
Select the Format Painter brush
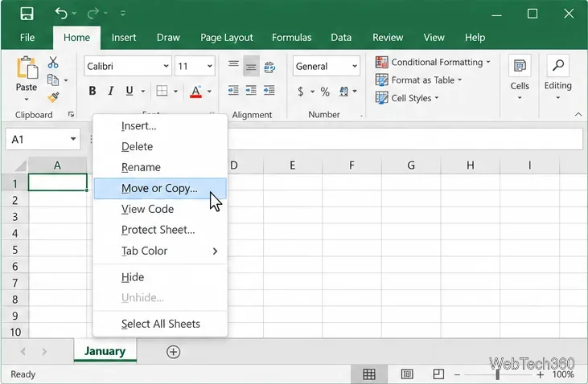[x=53, y=97]
